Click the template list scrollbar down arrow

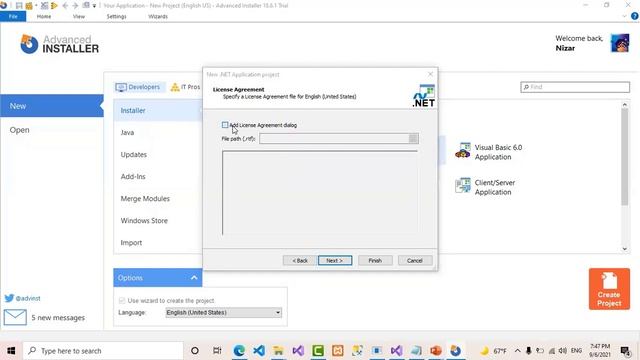pyautogui.click(x=624, y=249)
